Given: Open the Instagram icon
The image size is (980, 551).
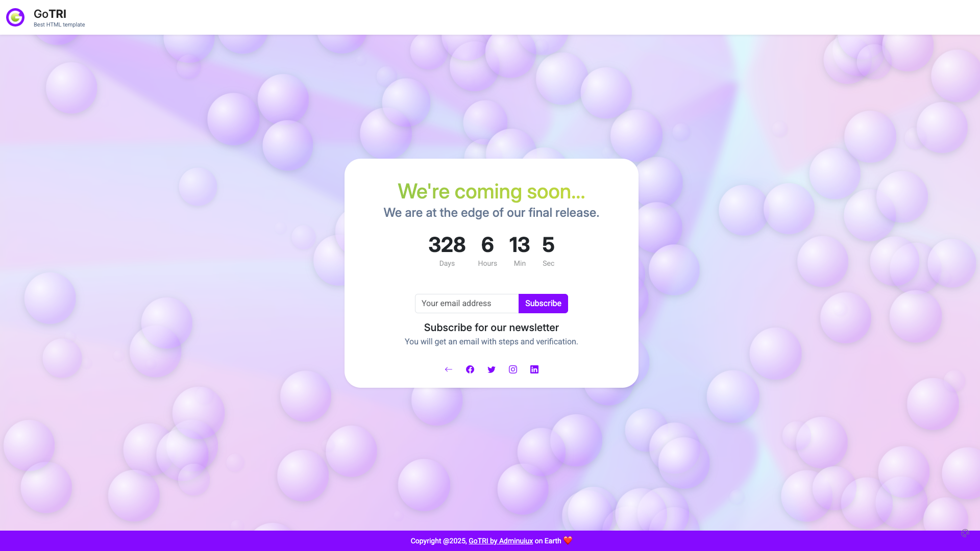Looking at the screenshot, I should click(513, 369).
